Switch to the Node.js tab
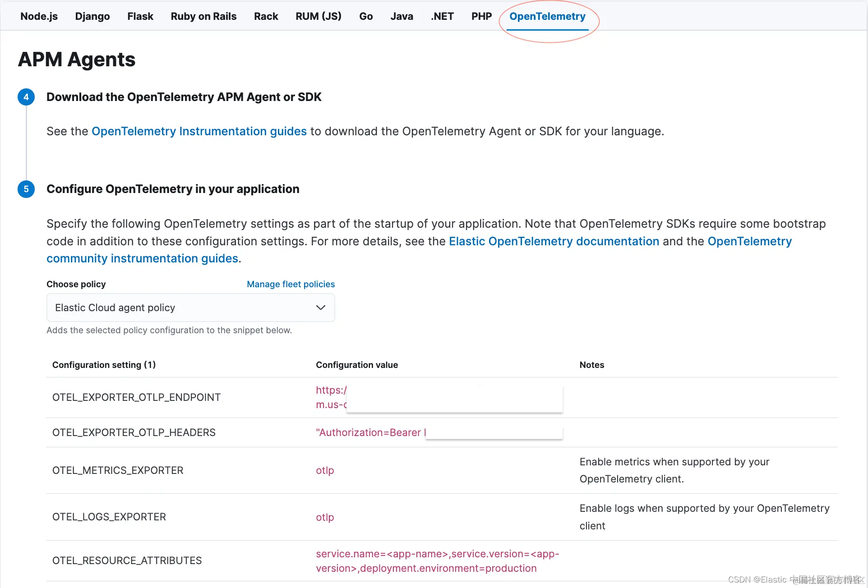This screenshot has height=588, width=868. (39, 16)
